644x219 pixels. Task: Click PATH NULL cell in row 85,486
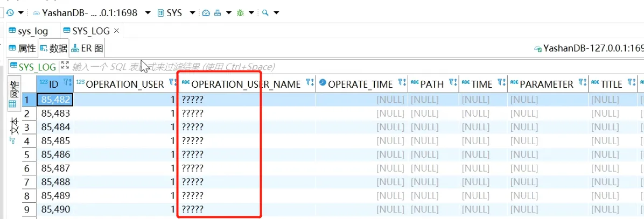coord(433,154)
